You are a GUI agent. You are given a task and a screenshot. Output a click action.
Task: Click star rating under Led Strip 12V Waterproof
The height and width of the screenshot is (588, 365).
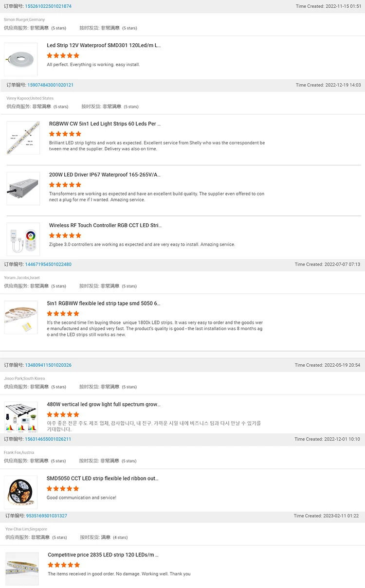point(63,56)
